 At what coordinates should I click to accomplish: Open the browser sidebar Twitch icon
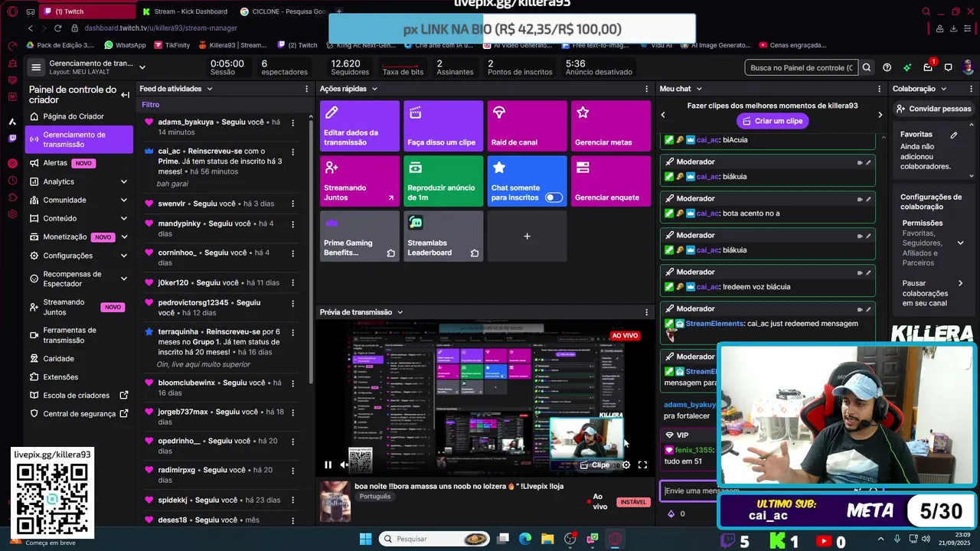[x=12, y=139]
